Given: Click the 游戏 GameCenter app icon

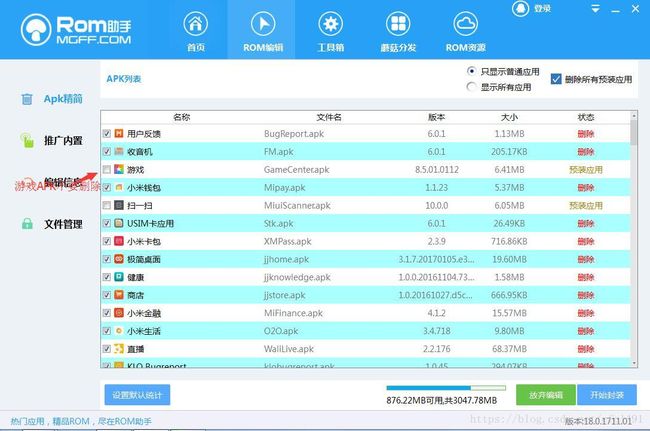Looking at the screenshot, I should [x=119, y=169].
